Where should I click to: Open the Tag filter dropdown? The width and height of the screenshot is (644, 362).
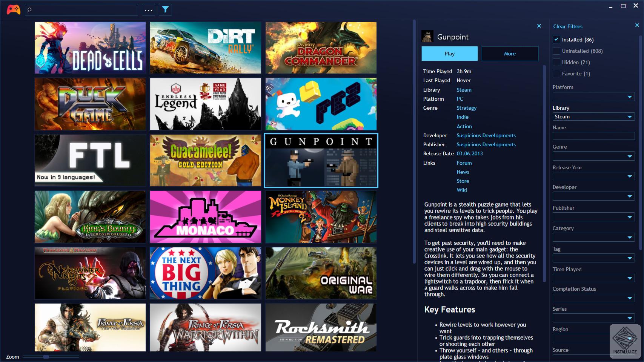point(593,258)
